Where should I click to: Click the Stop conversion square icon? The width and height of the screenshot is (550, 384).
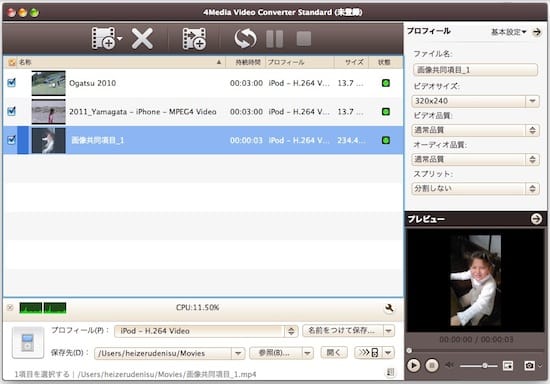(x=304, y=39)
